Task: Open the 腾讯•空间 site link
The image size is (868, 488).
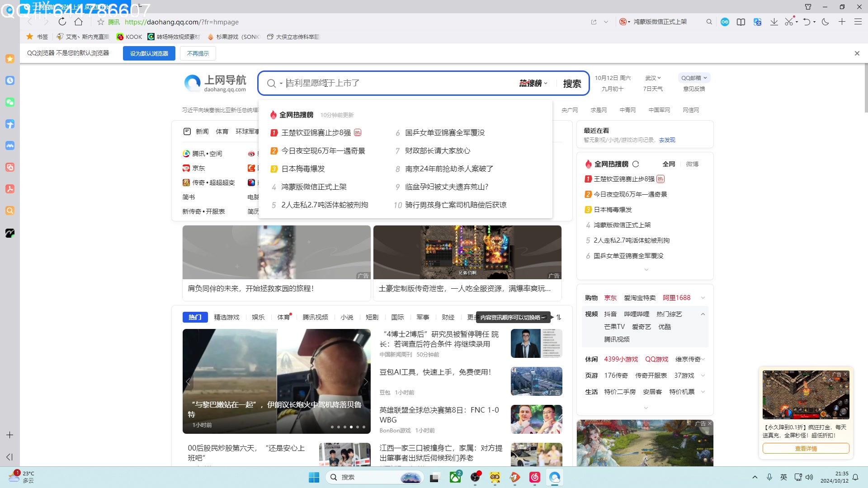Action: pos(203,154)
